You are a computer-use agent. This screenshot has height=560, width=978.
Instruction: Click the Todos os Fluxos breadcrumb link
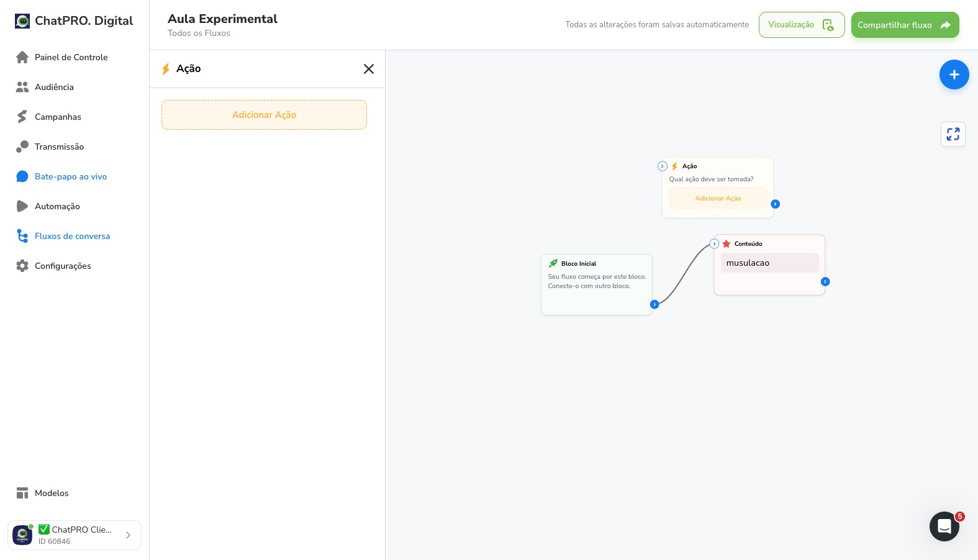click(x=199, y=34)
